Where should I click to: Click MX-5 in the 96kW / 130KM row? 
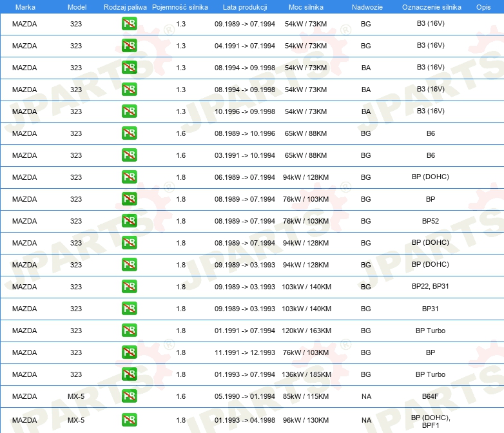(x=76, y=420)
